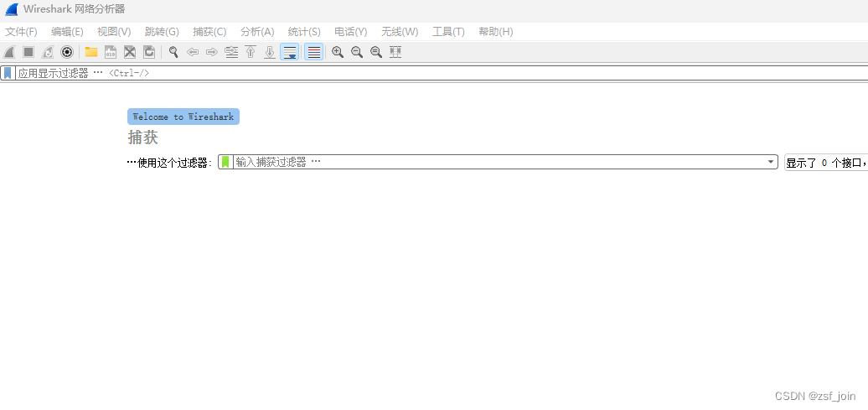Expand capture filter history dropdown arrow

pos(771,162)
